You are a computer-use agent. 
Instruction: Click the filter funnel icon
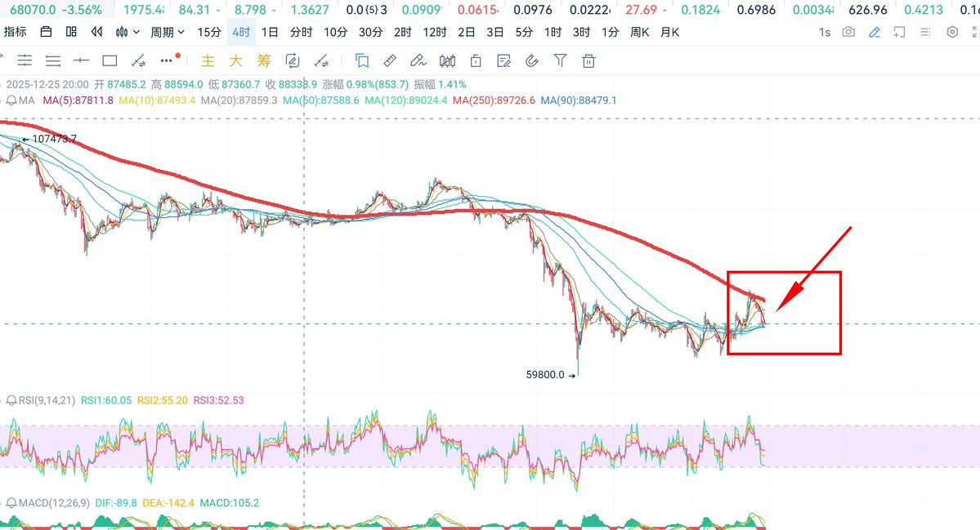[560, 60]
